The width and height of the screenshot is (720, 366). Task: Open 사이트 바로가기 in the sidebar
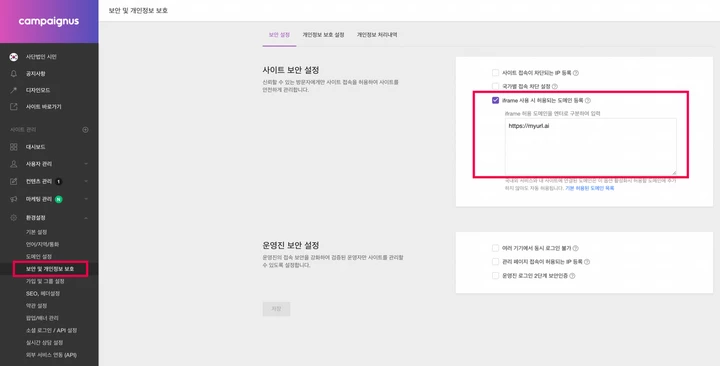point(44,107)
